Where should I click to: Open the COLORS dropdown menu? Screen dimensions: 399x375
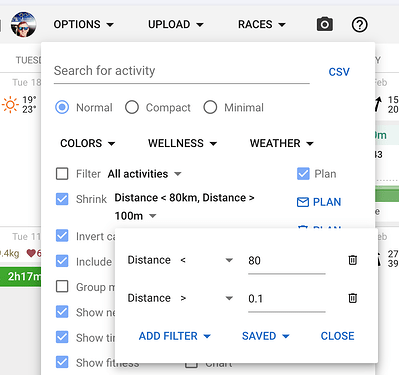pyautogui.click(x=88, y=143)
